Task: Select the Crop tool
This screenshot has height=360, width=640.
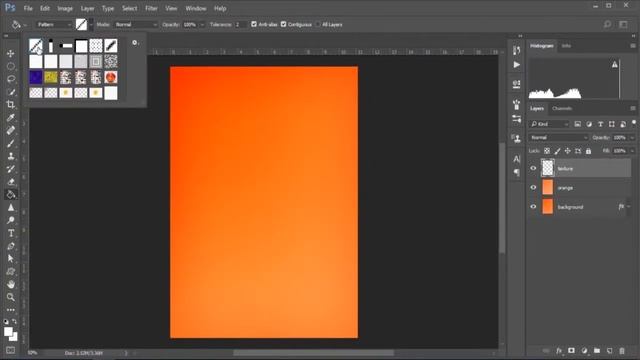Action: (11, 104)
